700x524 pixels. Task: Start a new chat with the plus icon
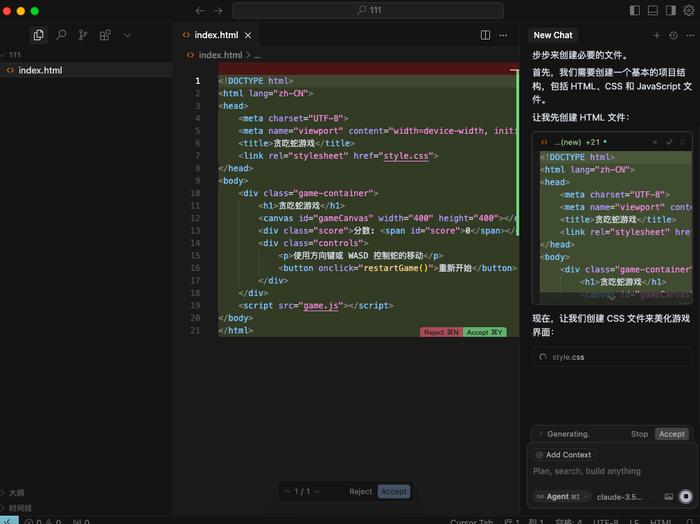coord(657,35)
